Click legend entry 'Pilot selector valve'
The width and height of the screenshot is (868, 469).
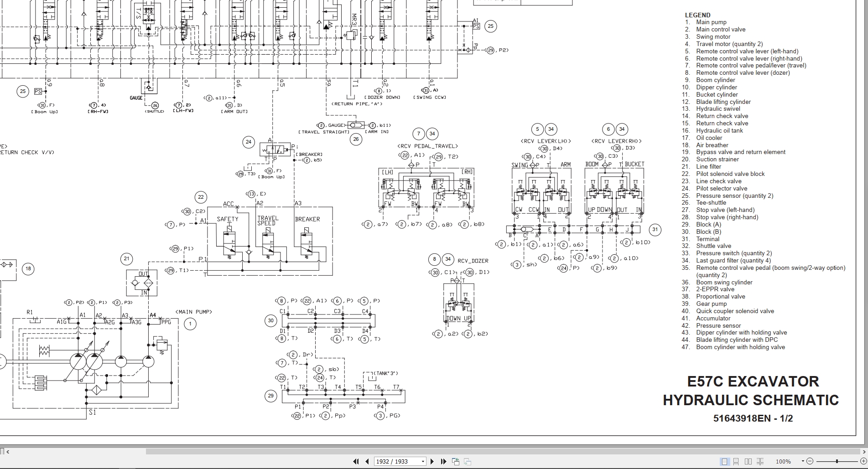722,189
